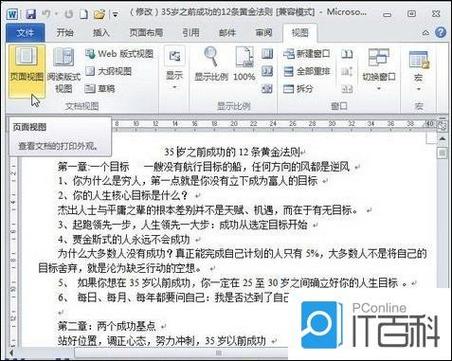Viewport: 452px width, 361px height.
Task: Click the vertical scrollbar thumb
Action: click(x=442, y=153)
